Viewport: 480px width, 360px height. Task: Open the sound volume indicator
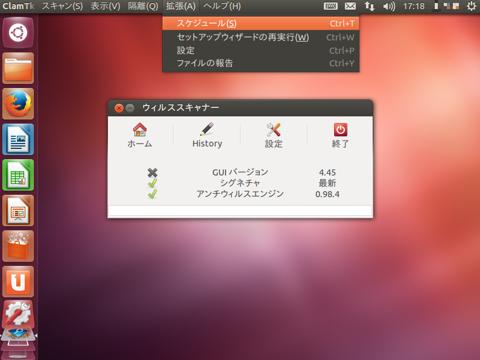coord(389,6)
